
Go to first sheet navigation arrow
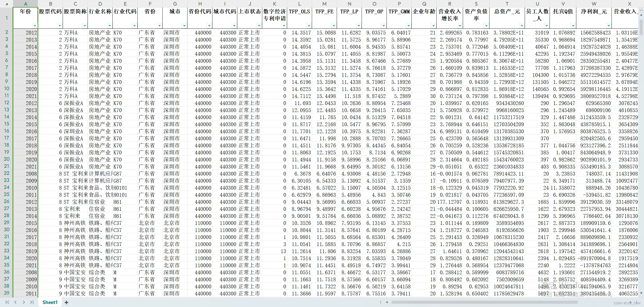point(7,302)
